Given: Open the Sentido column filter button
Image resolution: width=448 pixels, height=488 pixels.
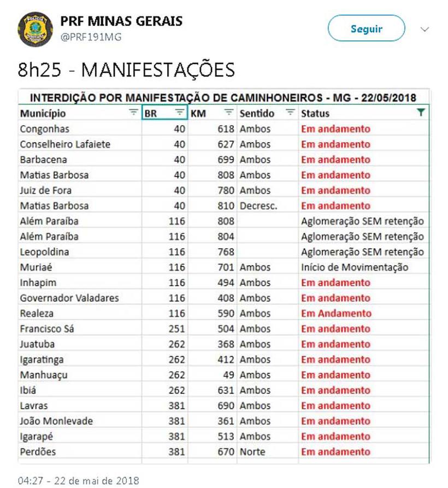Looking at the screenshot, I should click(x=290, y=113).
